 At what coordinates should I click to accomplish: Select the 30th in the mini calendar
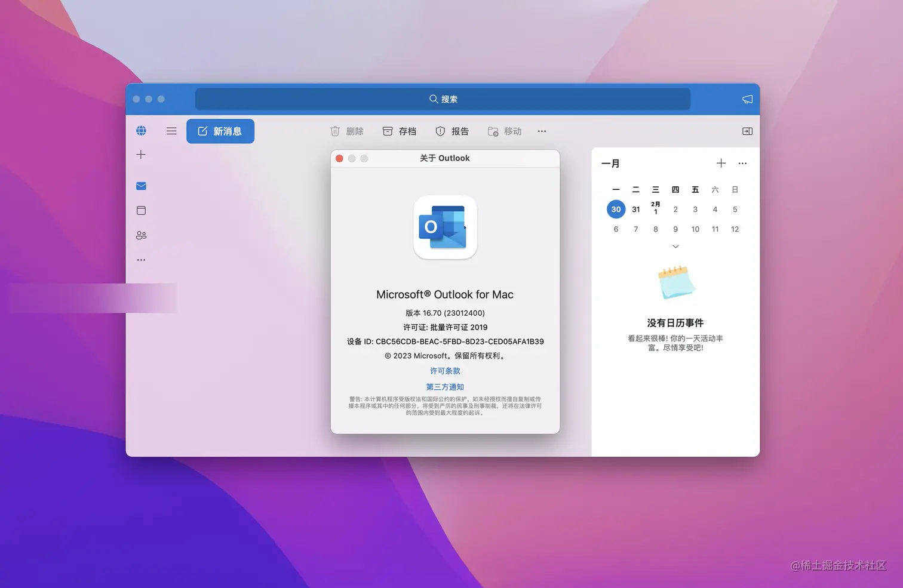click(616, 210)
